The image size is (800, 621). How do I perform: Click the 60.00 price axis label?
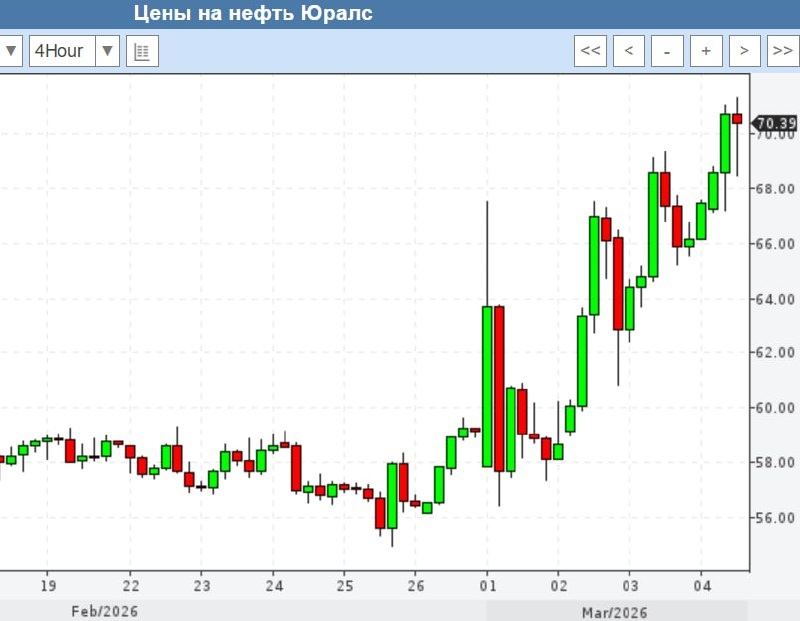[775, 408]
